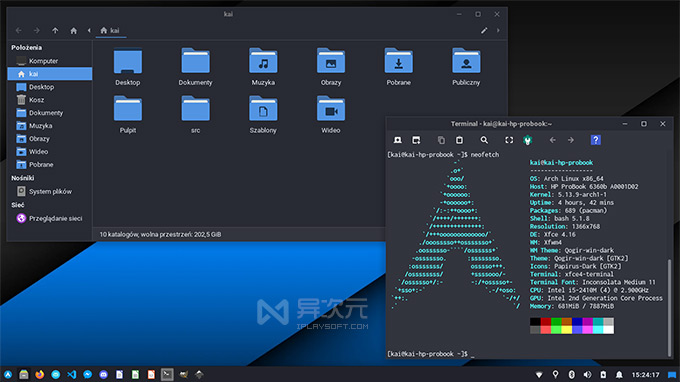Open Przeglądanie sieci in the sidebar
Image resolution: width=680 pixels, height=382 pixels.
(x=50, y=218)
